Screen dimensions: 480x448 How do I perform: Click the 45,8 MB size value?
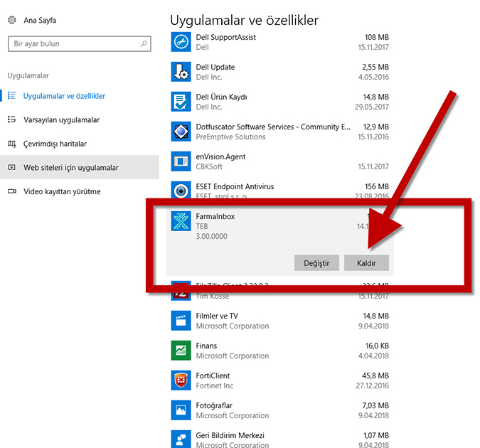[x=375, y=375]
